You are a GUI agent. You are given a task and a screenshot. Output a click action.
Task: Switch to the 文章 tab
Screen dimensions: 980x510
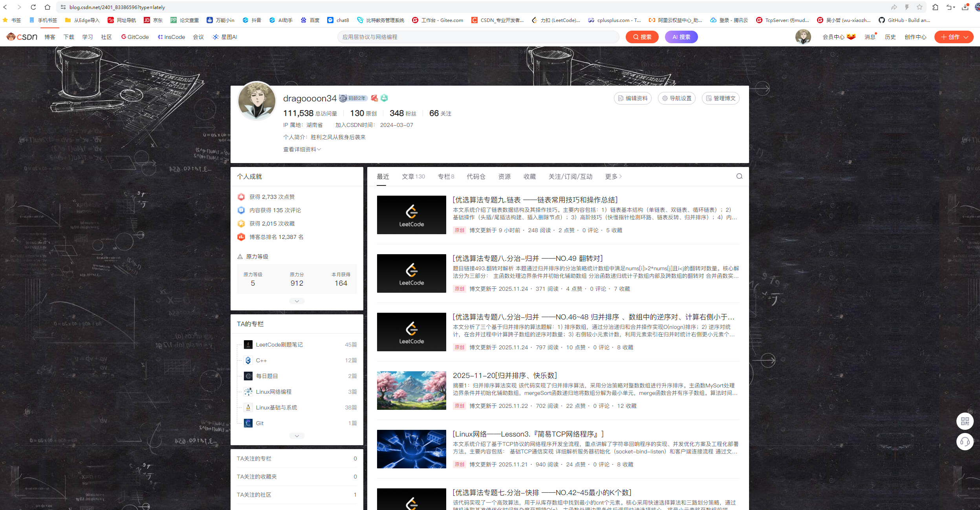click(x=413, y=176)
